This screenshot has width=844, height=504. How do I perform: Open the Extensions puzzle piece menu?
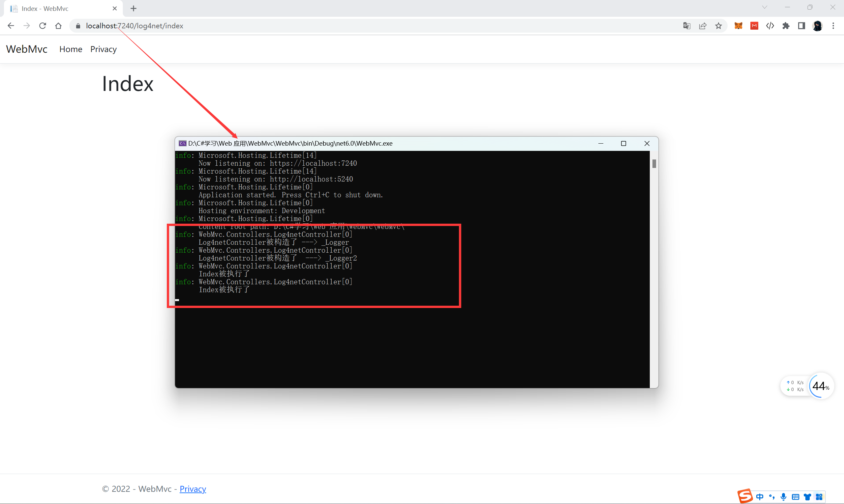coord(786,26)
